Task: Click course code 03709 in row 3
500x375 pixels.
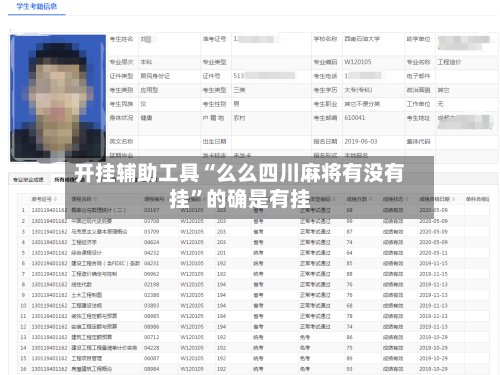Action: coord(151,232)
